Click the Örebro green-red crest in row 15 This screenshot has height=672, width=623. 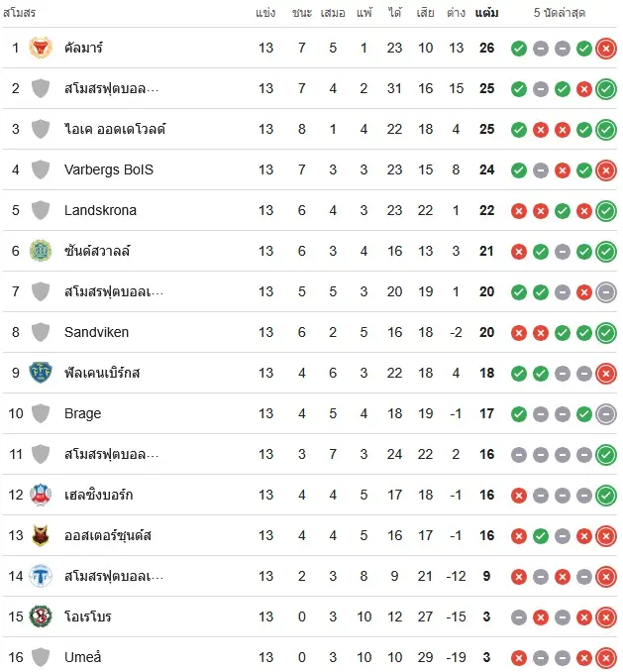point(41,616)
